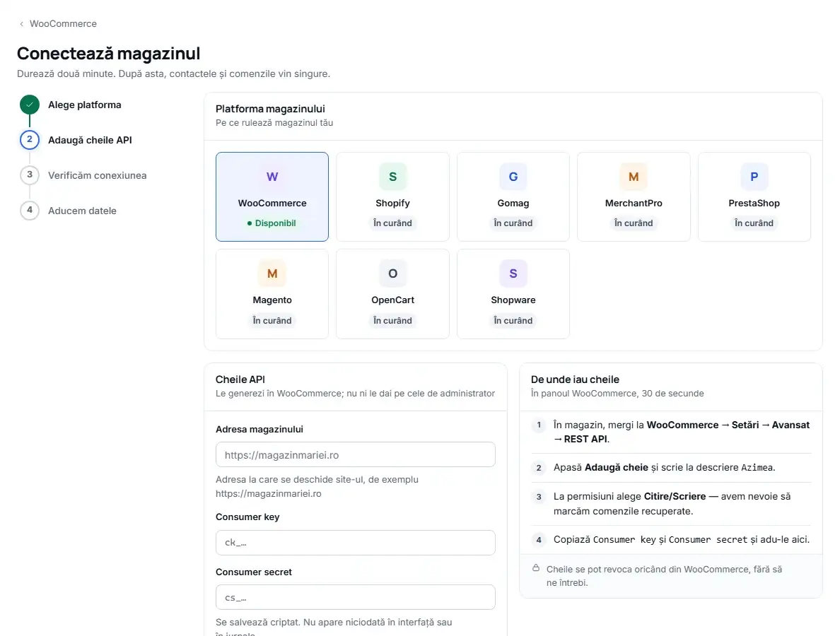Click the Shopify S logo icon
This screenshot has width=840, height=636.
[392, 177]
